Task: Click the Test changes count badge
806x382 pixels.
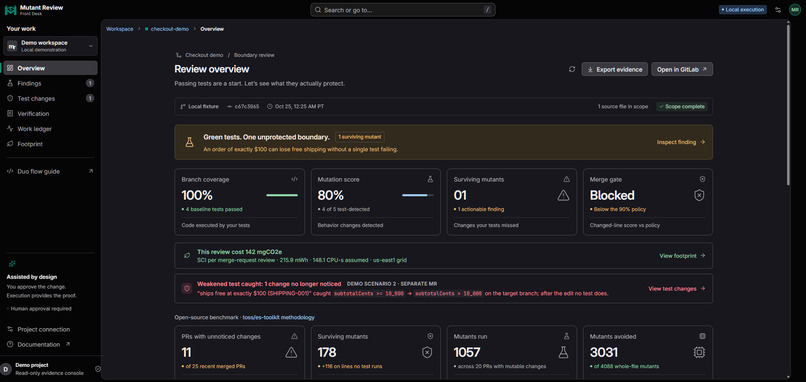Action: tap(90, 98)
